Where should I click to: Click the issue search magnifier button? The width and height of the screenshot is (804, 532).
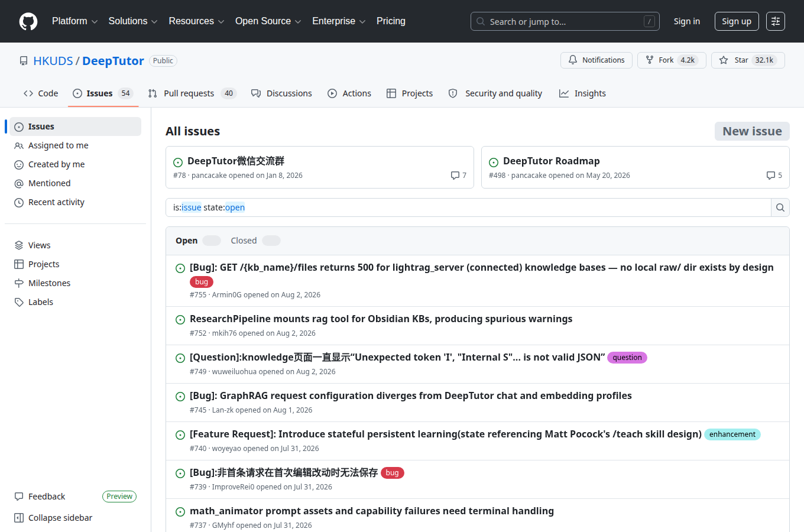click(x=780, y=207)
